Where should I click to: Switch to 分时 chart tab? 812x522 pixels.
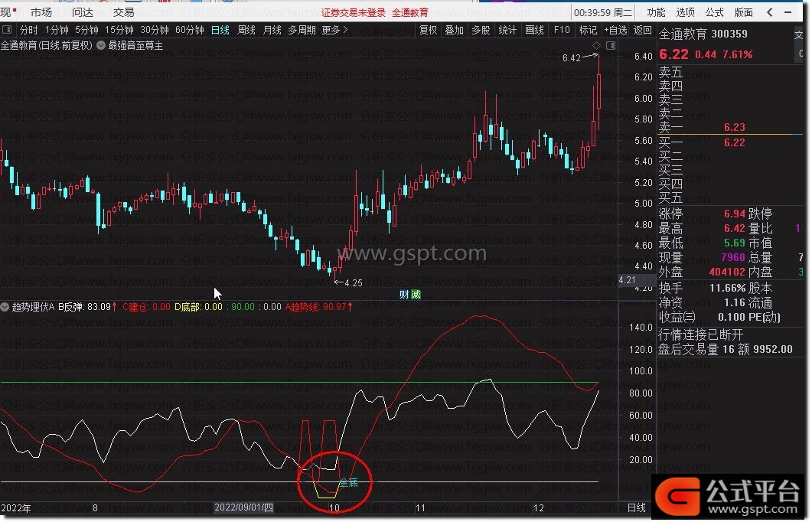pyautogui.click(x=29, y=30)
